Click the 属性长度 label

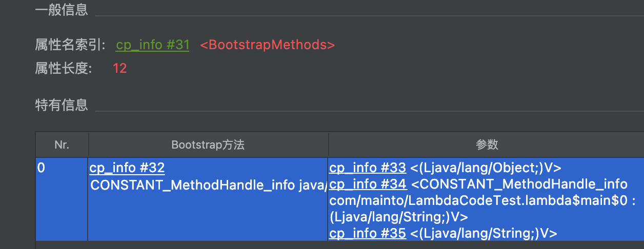pos(64,68)
